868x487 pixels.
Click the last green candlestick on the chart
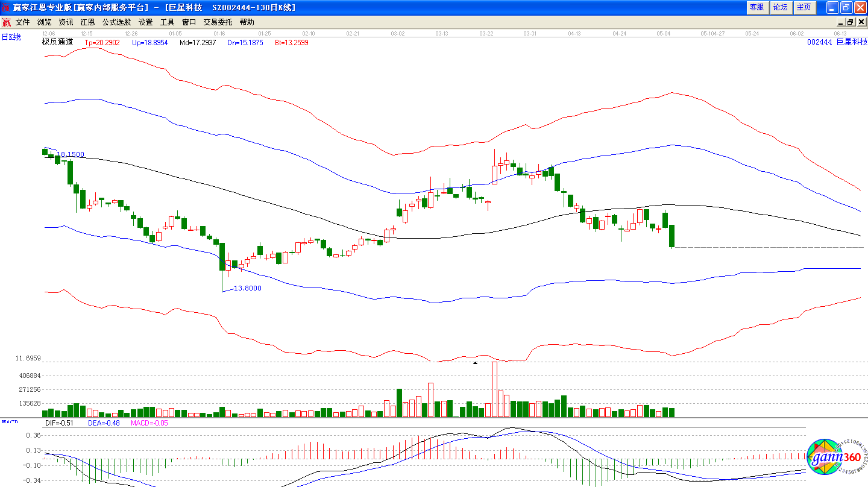coord(671,236)
